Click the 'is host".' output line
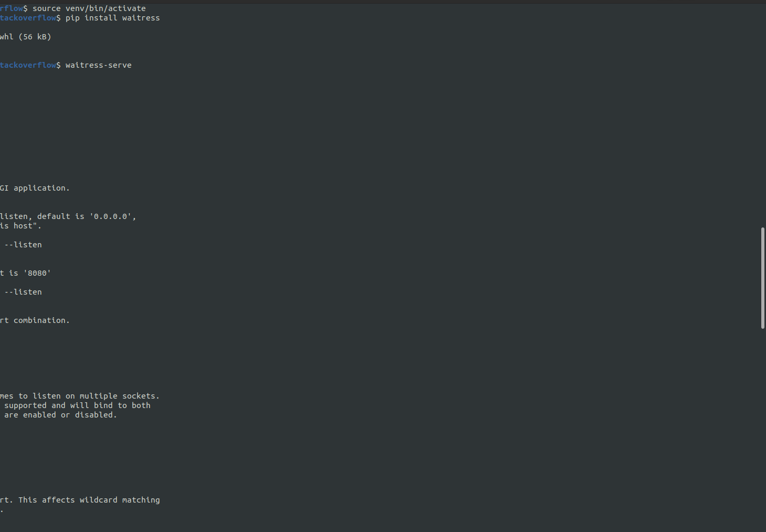This screenshot has width=766, height=532. click(x=20, y=226)
